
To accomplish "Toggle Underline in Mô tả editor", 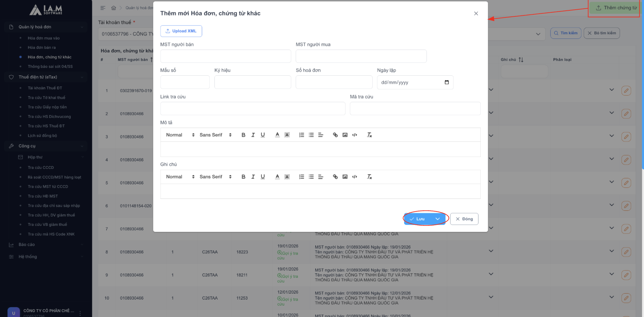I will (x=263, y=135).
